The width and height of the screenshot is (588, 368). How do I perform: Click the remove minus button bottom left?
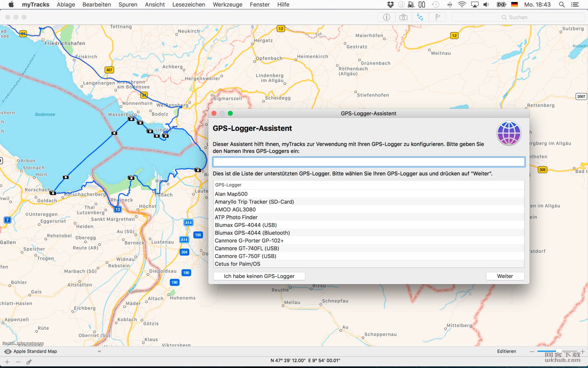coord(18,362)
